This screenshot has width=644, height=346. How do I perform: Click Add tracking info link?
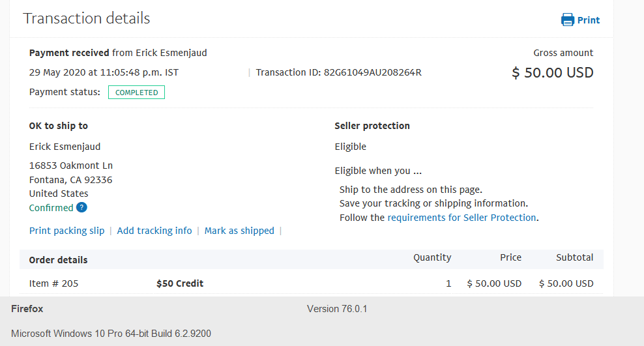pos(154,231)
